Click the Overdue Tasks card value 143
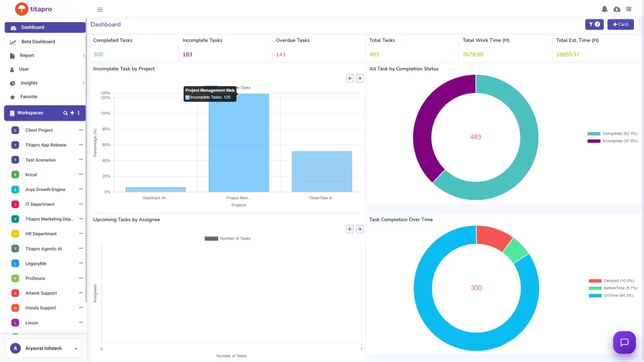Image resolution: width=644 pixels, height=362 pixels. (x=280, y=54)
